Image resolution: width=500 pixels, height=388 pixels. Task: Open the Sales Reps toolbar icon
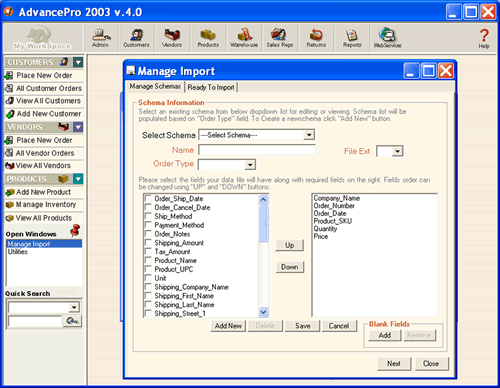280,38
